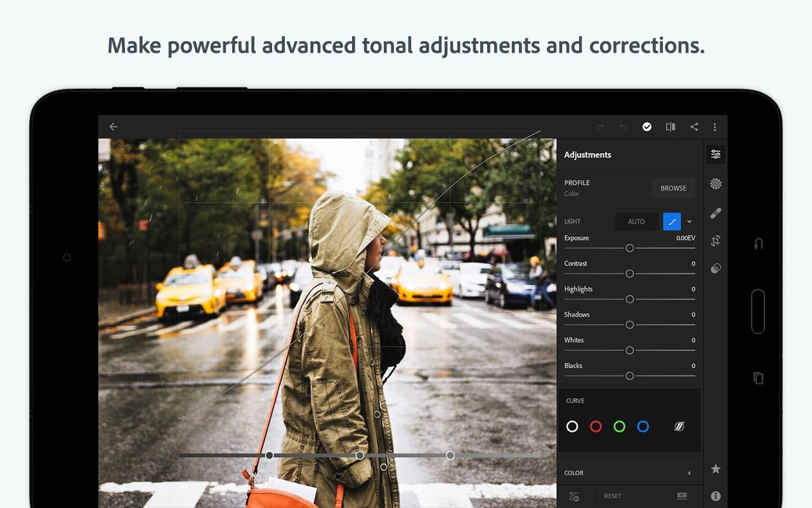Open the info icon
The width and height of the screenshot is (812, 508).
click(x=716, y=496)
